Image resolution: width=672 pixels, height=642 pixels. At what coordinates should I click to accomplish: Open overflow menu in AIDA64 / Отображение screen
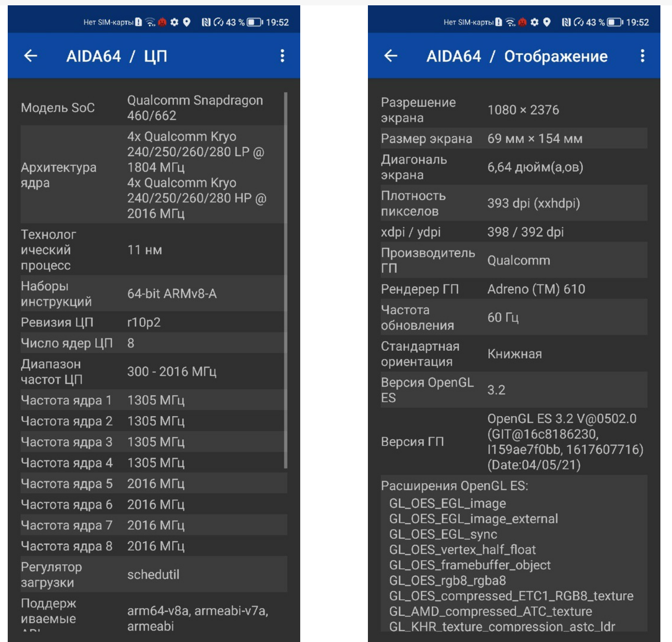pyautogui.click(x=643, y=56)
